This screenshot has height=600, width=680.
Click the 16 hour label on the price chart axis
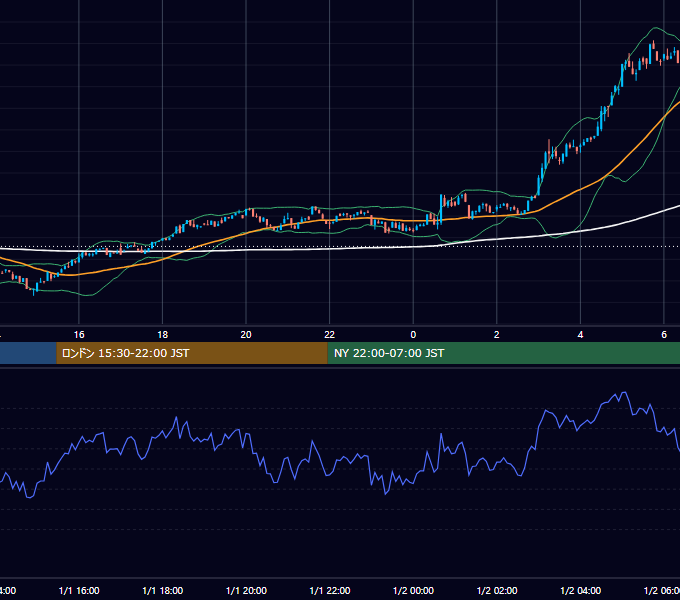(79, 335)
